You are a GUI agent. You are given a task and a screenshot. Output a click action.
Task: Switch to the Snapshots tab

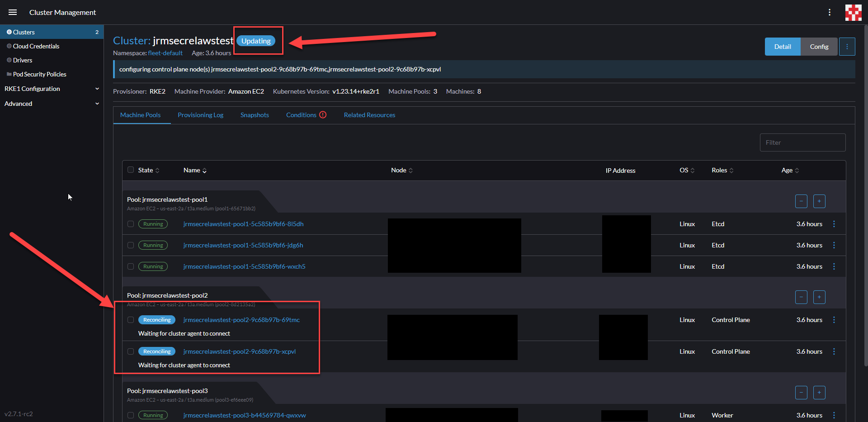coord(255,115)
